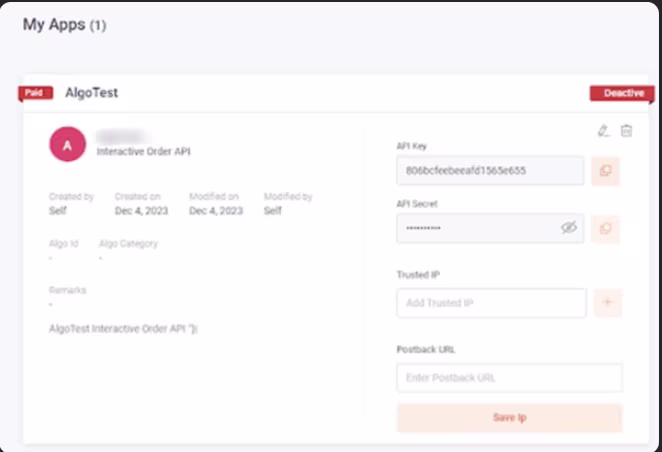Image resolution: width=662 pixels, height=452 pixels.
Task: Click the pink 'A' avatar circle
Action: 67,145
